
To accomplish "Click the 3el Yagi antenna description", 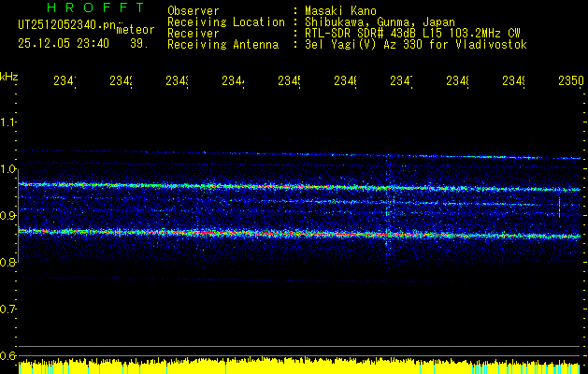I will click(x=409, y=45).
